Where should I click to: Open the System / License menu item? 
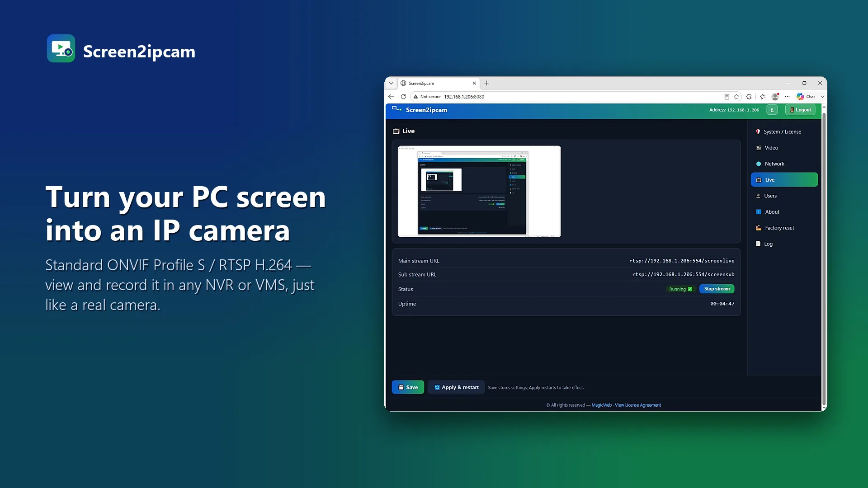(x=784, y=132)
